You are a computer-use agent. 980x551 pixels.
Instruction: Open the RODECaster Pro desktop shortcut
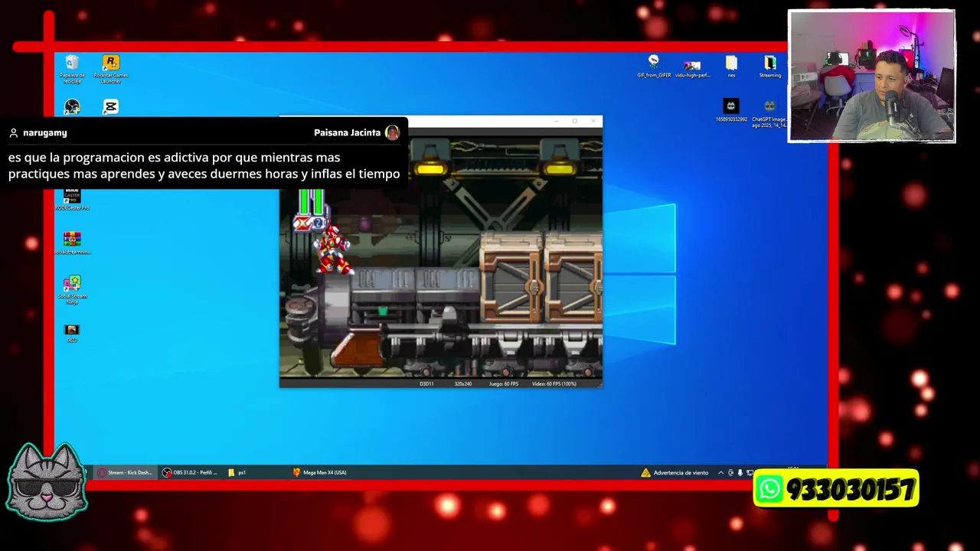72,200
